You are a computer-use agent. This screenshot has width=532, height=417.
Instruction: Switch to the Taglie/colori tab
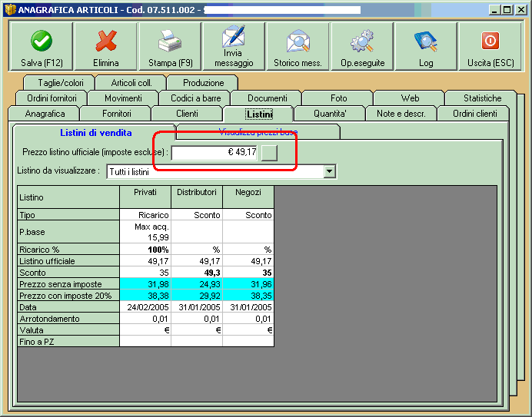[x=61, y=83]
